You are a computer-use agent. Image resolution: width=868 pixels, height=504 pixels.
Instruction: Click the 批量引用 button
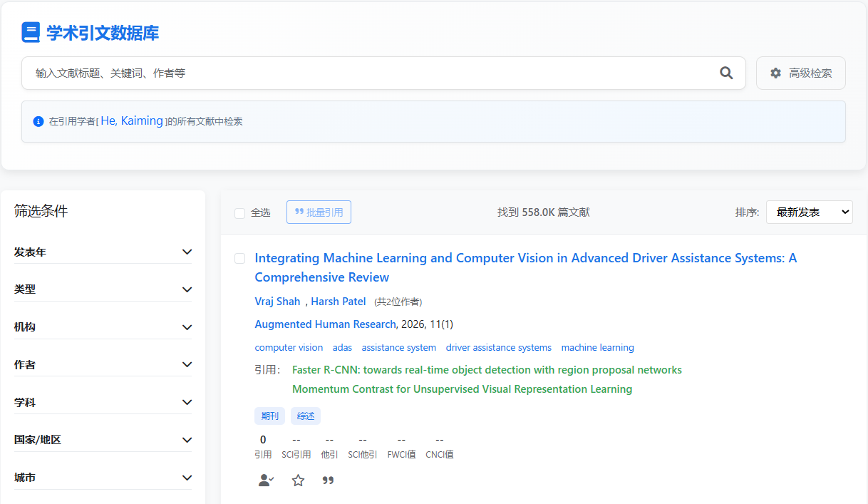[319, 212]
